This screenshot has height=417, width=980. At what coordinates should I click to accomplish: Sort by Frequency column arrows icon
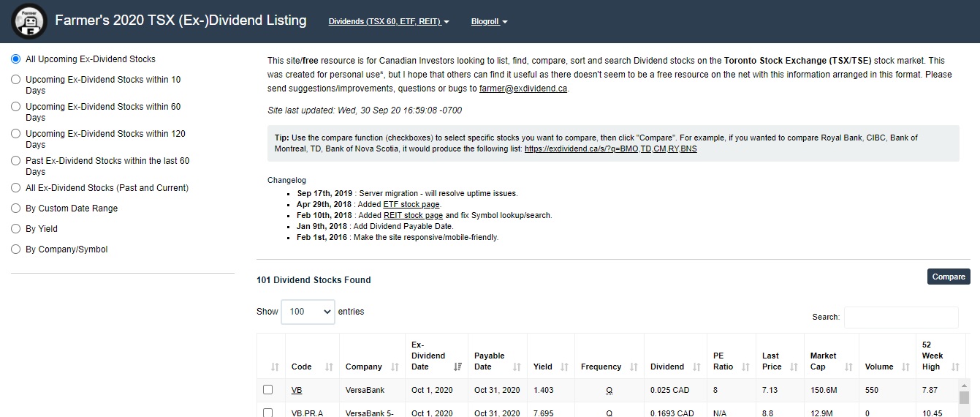634,367
